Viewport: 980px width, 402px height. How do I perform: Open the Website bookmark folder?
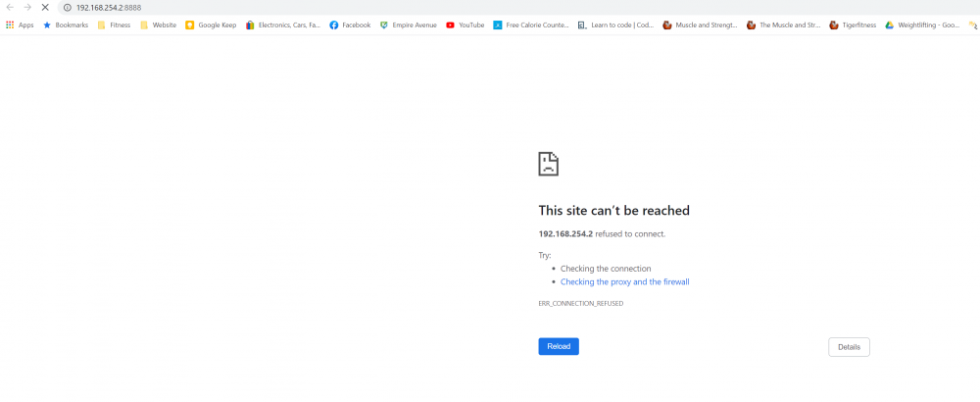pos(158,25)
